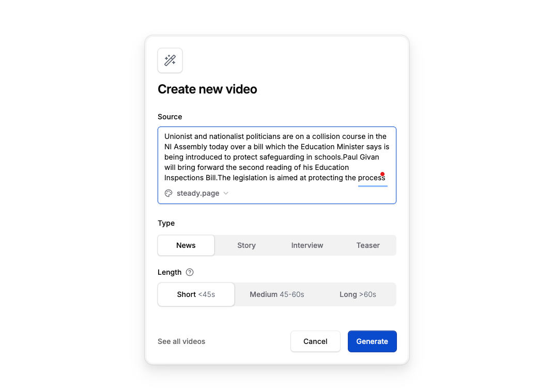Screen dimensions: 553x392
Task: Select the Story video type
Action: [x=247, y=245]
